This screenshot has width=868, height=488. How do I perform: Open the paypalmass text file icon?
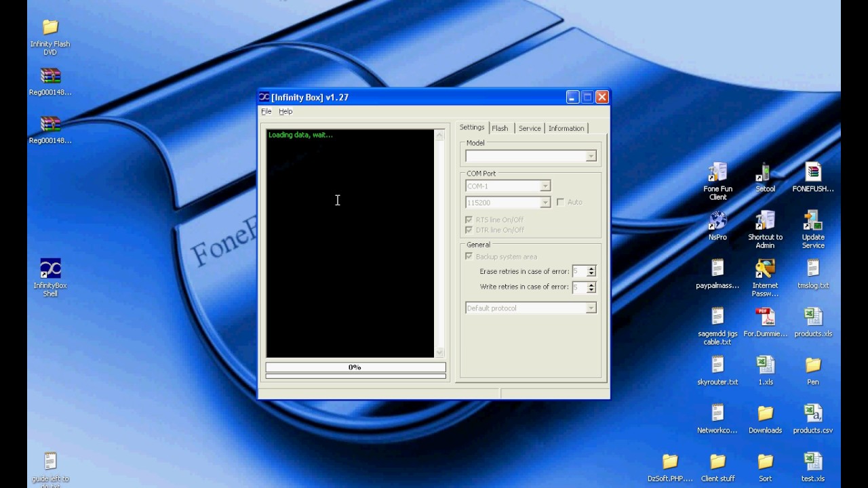(x=717, y=268)
